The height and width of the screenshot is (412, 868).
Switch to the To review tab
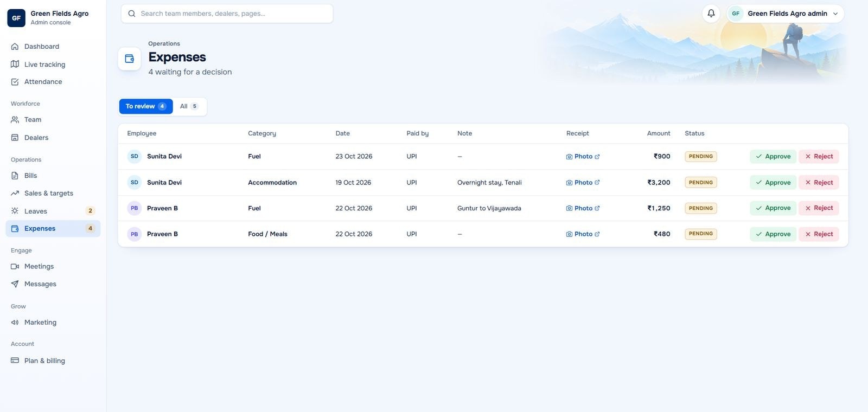click(146, 106)
